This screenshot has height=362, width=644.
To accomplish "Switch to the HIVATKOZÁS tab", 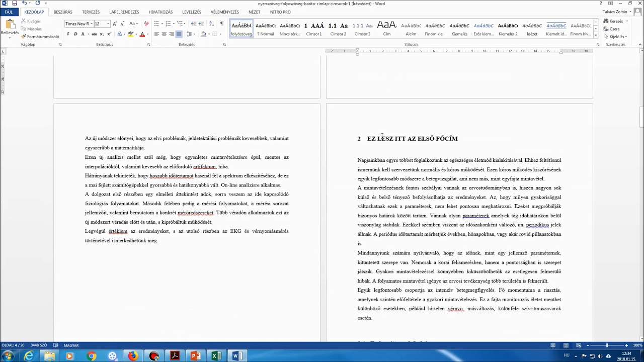I will click(160, 12).
